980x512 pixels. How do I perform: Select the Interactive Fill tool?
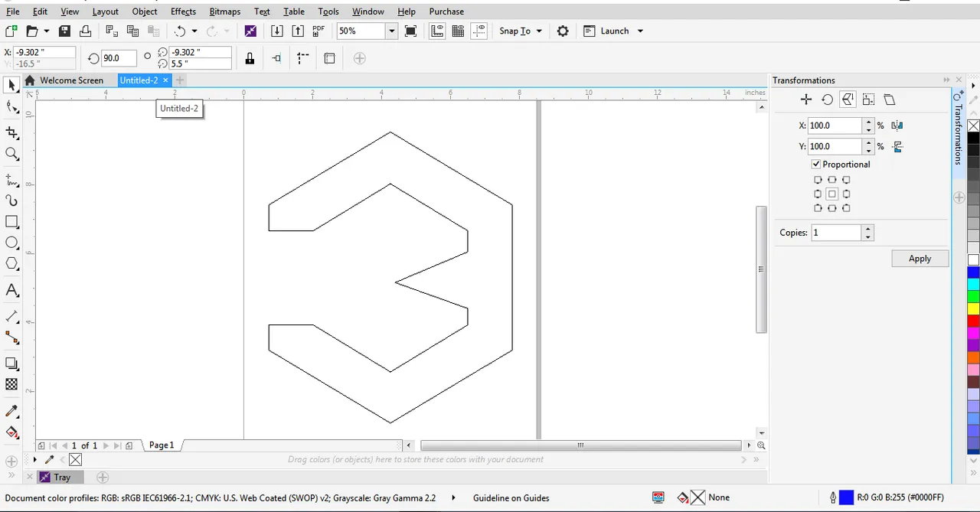pyautogui.click(x=11, y=432)
